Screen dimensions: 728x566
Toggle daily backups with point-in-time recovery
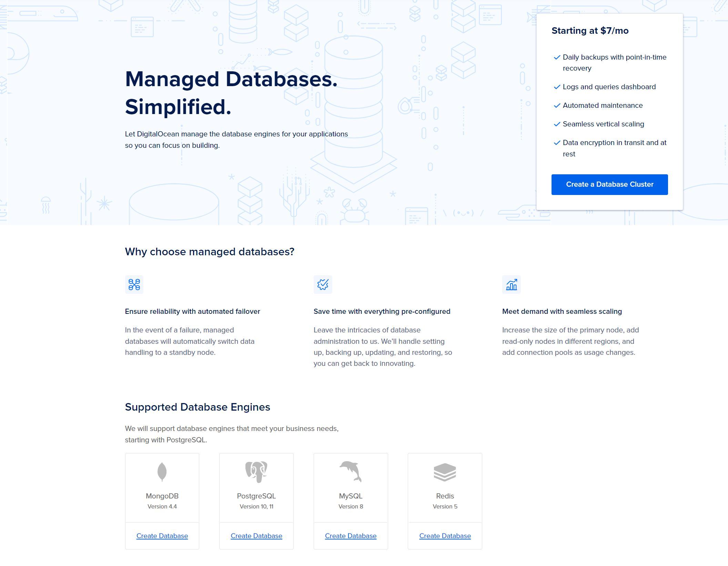[556, 57]
